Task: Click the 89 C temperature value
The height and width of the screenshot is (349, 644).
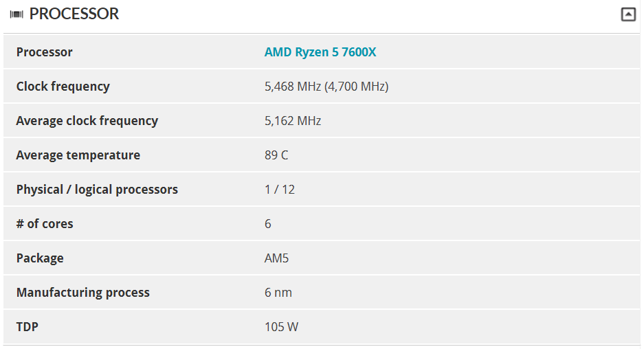Action: point(276,155)
